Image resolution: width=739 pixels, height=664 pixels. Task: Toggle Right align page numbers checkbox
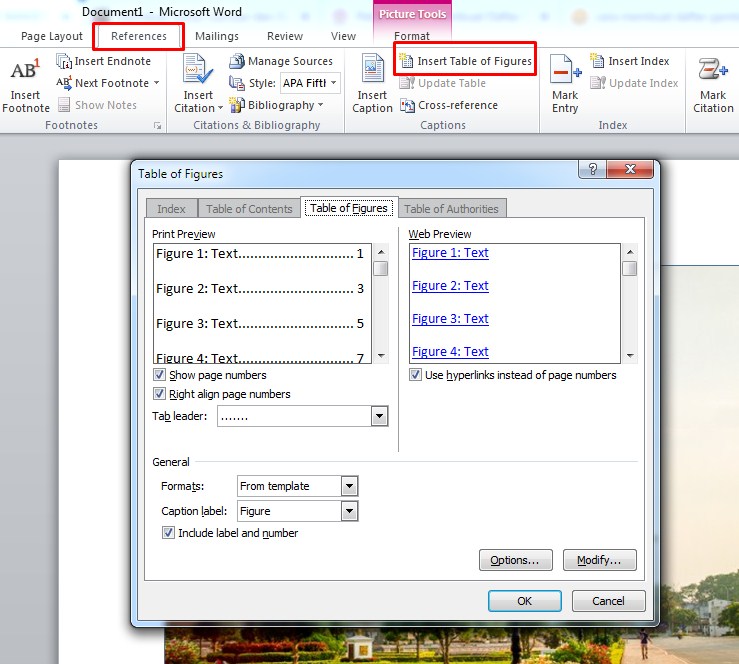coord(159,394)
